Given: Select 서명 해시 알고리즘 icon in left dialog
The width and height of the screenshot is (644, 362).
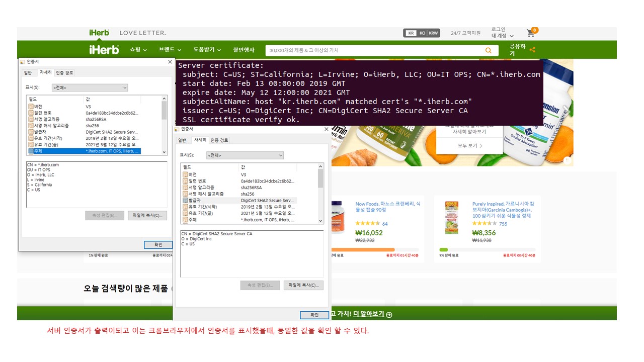Looking at the screenshot, I should click(x=31, y=126).
